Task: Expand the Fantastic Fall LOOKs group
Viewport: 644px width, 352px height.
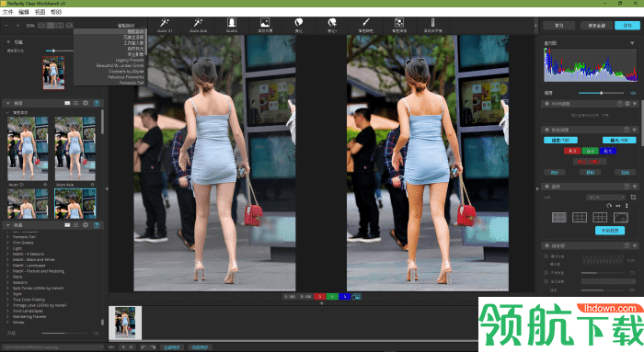Action: click(x=7, y=237)
